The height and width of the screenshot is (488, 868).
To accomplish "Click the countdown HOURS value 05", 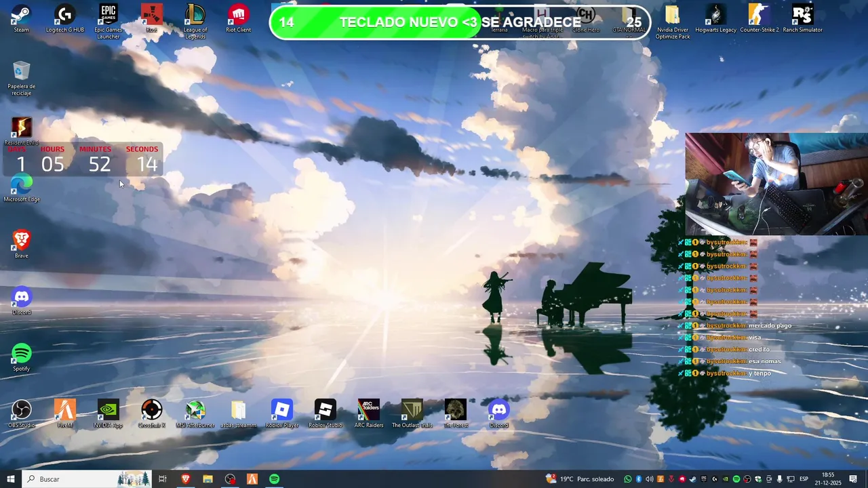I will coord(52,164).
